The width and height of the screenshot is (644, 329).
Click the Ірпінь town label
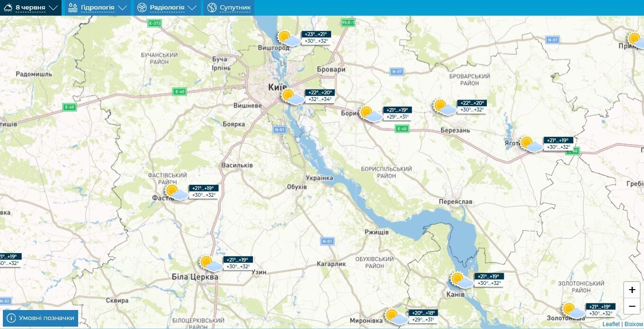[220, 68]
